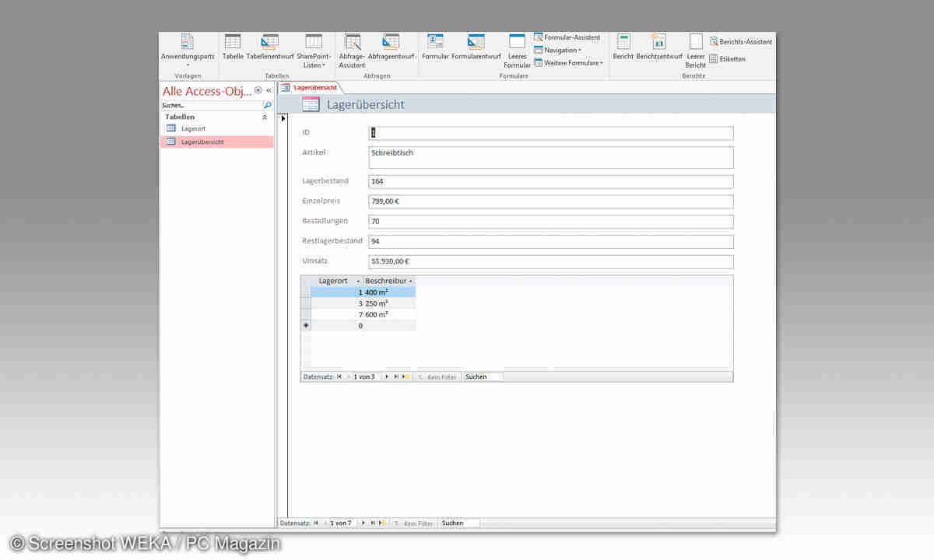Click the Bericht icon in ribbon
This screenshot has height=560, width=934.
623,43
